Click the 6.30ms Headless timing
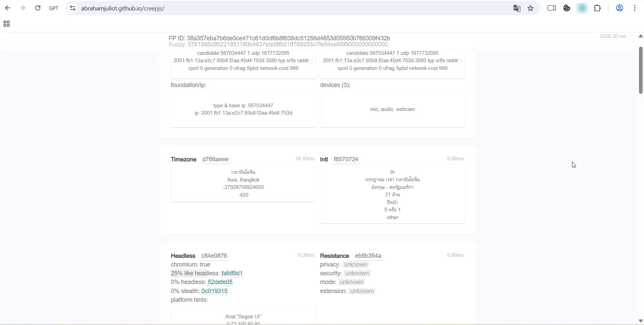 tap(306, 255)
